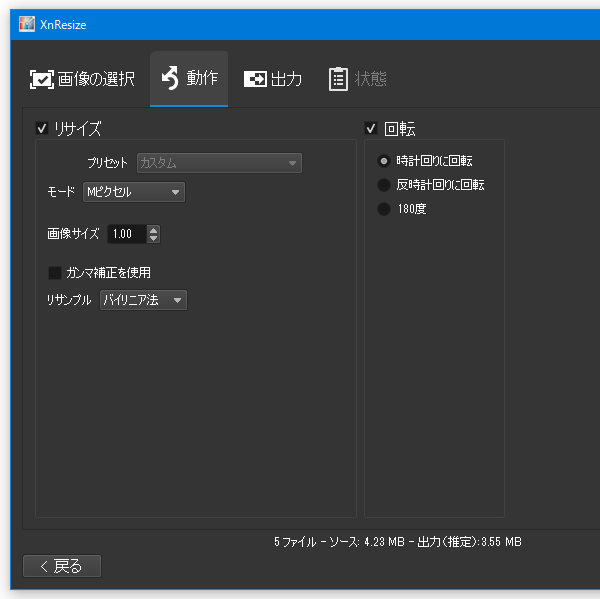The height and width of the screenshot is (599, 600).
Task: Click the 'プリセット' label
Action: pos(108,163)
